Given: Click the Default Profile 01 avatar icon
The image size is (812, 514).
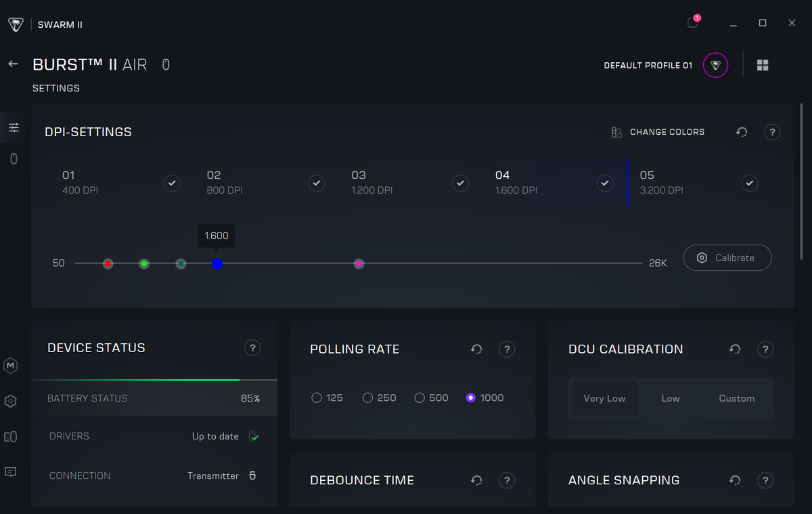Looking at the screenshot, I should tap(716, 66).
